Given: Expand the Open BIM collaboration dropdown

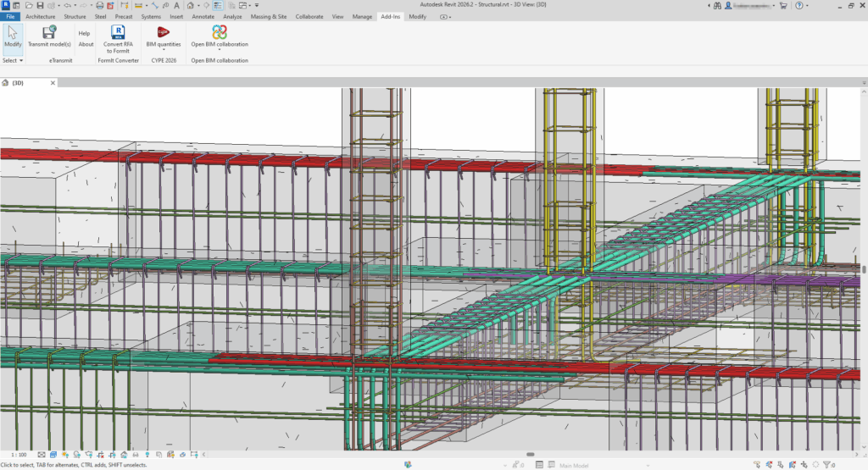Looking at the screenshot, I should point(220,50).
